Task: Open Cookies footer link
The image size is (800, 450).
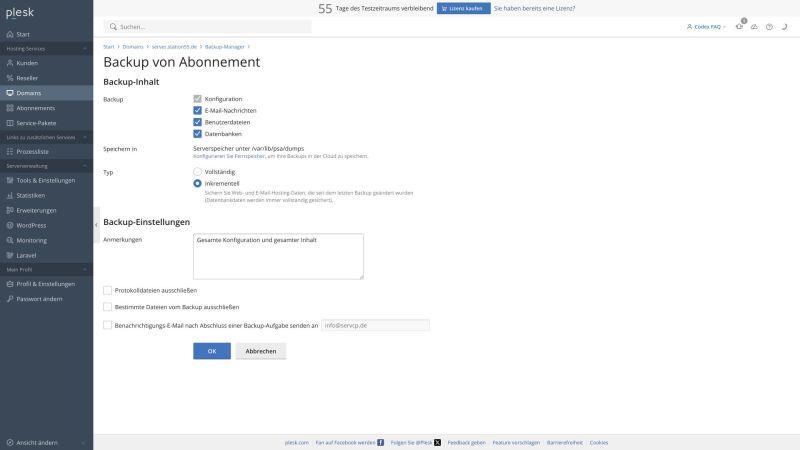Action: [x=599, y=442]
